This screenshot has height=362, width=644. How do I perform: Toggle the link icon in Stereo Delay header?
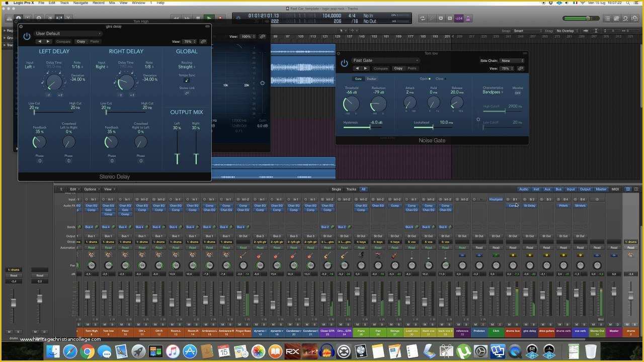pos(203,42)
